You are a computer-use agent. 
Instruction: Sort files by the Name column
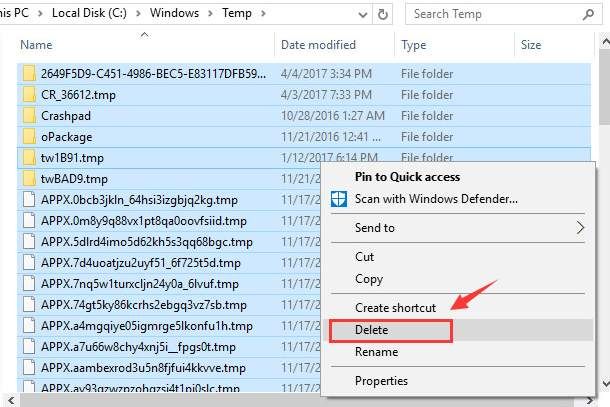click(x=36, y=45)
